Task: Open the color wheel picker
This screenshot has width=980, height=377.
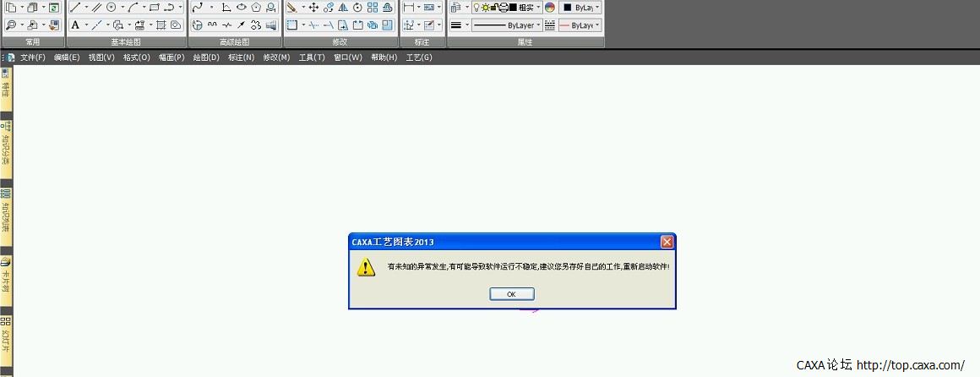Action: (x=550, y=8)
